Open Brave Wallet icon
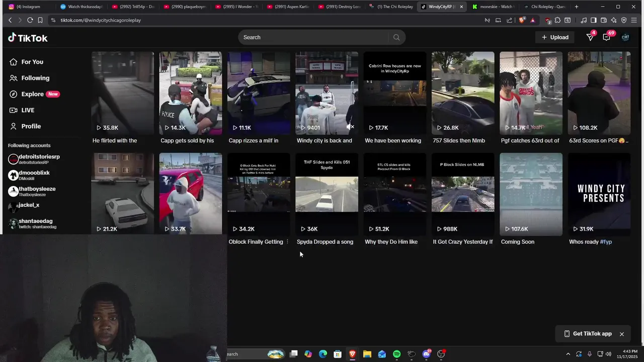The width and height of the screenshot is (644, 362). pyautogui.click(x=604, y=20)
